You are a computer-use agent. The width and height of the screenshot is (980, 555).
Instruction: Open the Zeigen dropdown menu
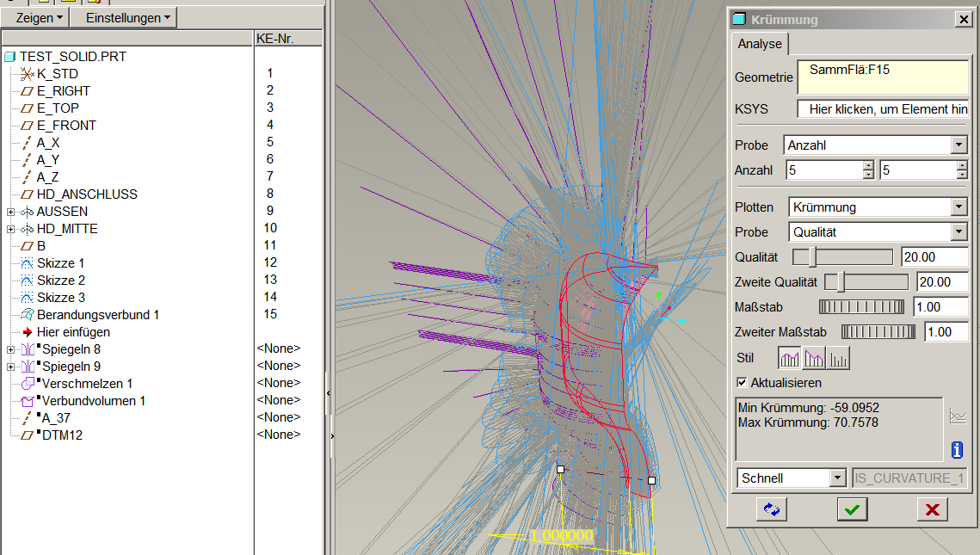click(35, 17)
